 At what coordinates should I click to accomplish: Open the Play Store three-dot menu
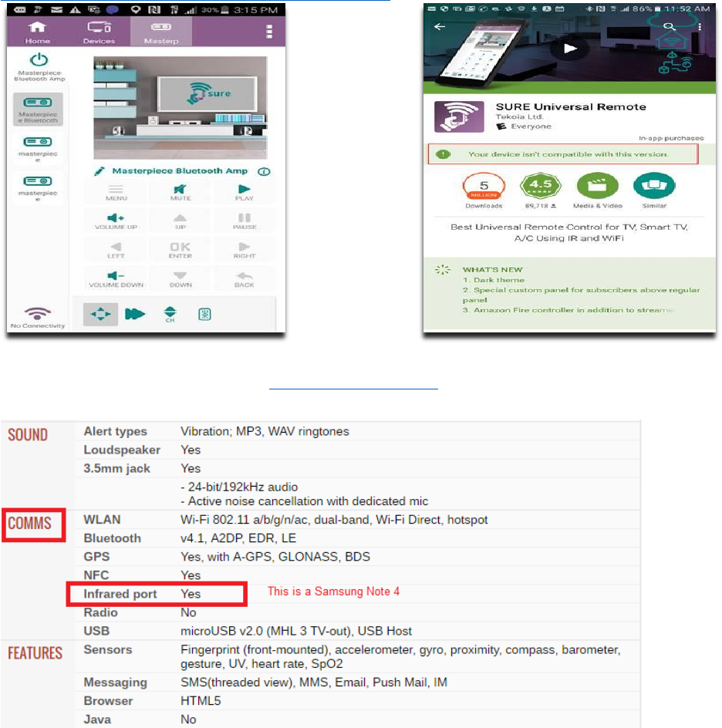[700, 26]
